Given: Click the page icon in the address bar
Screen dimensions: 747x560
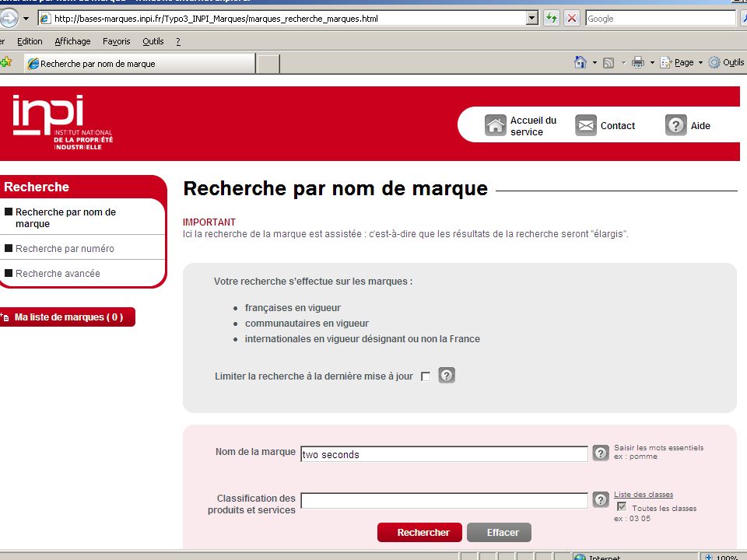Looking at the screenshot, I should (45, 19).
